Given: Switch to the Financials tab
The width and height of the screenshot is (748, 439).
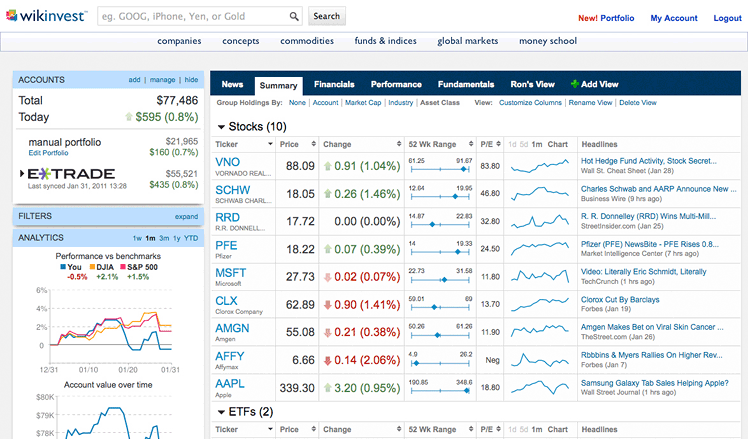Looking at the screenshot, I should pyautogui.click(x=334, y=84).
